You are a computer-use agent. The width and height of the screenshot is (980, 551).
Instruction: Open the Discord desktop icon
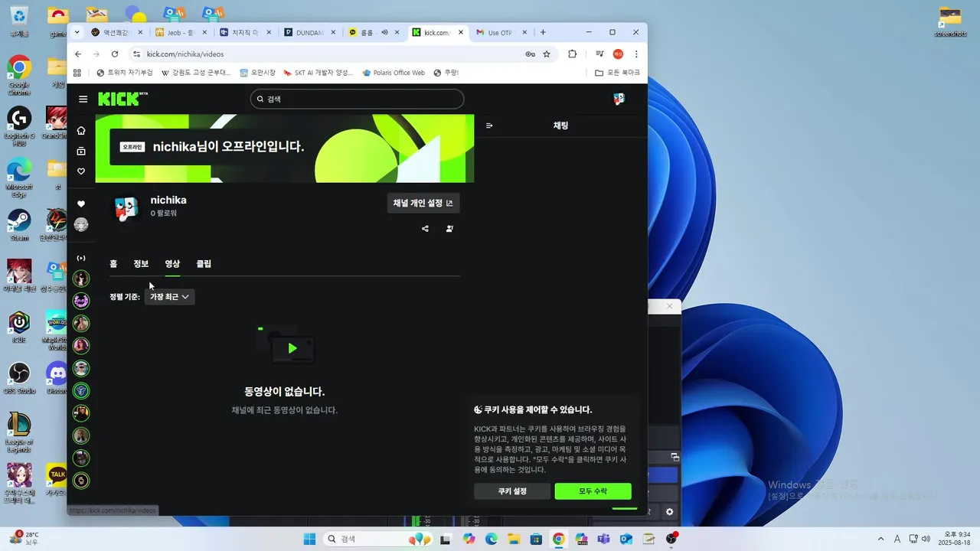[x=57, y=378]
